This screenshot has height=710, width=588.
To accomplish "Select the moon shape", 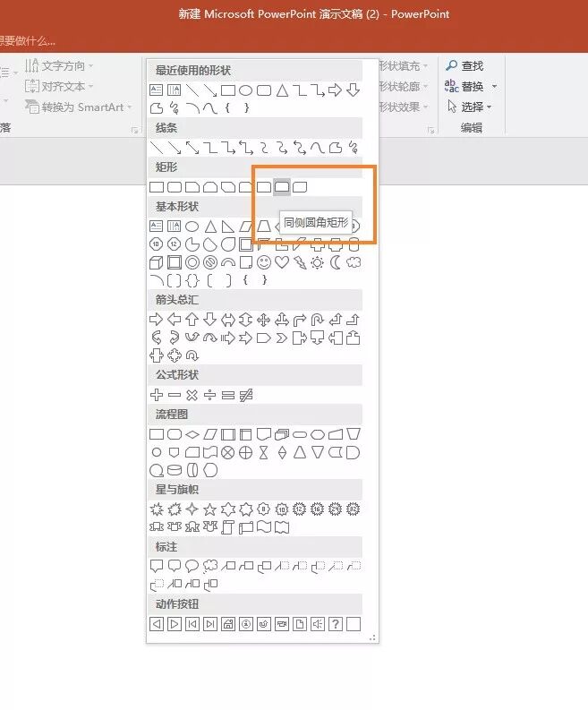I will point(335,262).
